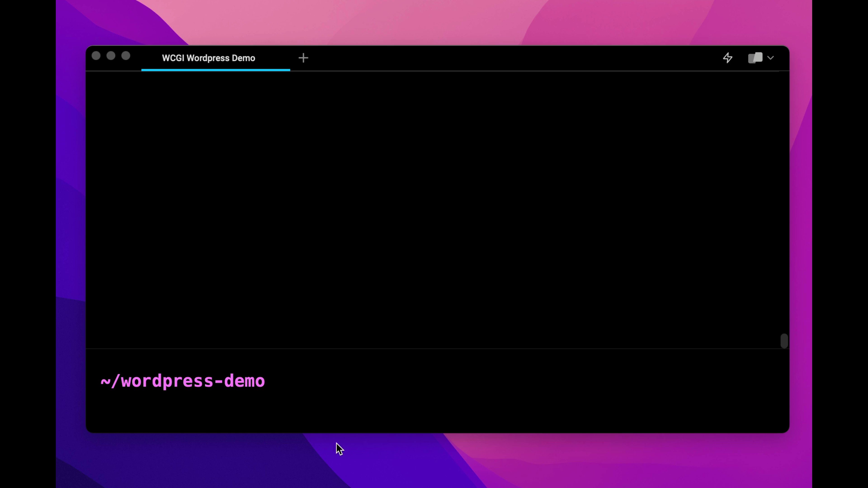Click the lightning bolt icon

pyautogui.click(x=727, y=58)
